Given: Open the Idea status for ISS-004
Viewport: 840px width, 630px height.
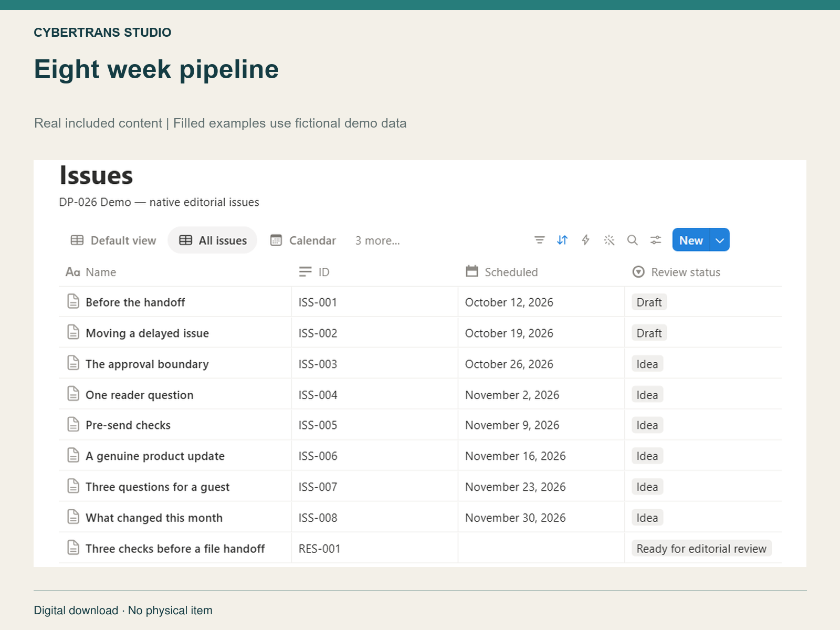Looking at the screenshot, I should 647,395.
